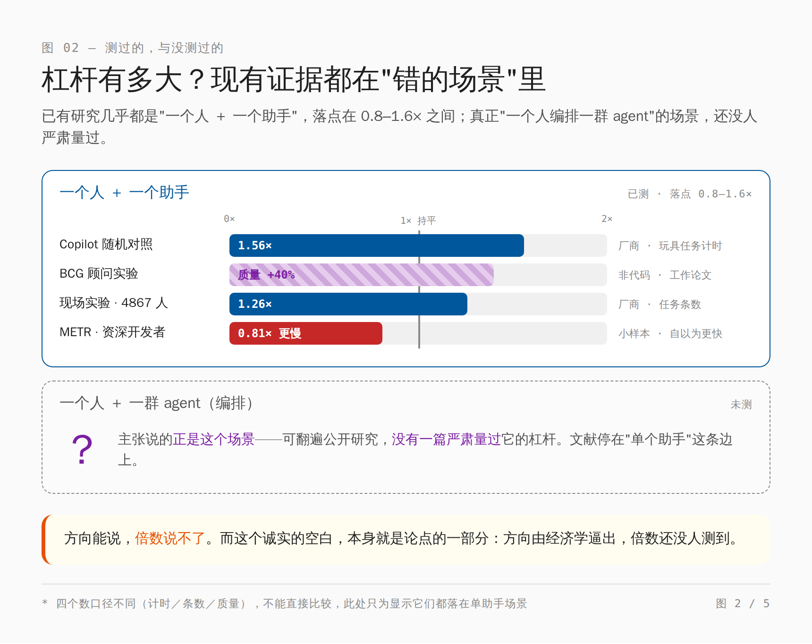Click the row label METR · 资深开发者
Viewport: 812px width, 644px height.
click(x=112, y=332)
